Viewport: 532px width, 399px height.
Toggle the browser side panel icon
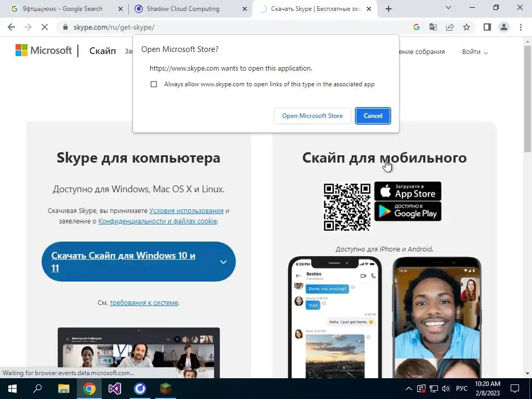(487, 27)
